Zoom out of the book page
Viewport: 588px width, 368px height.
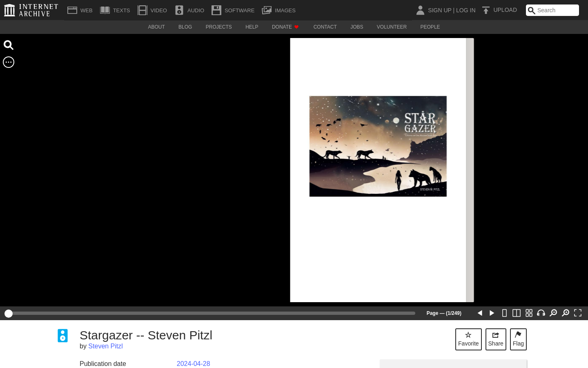click(x=553, y=313)
